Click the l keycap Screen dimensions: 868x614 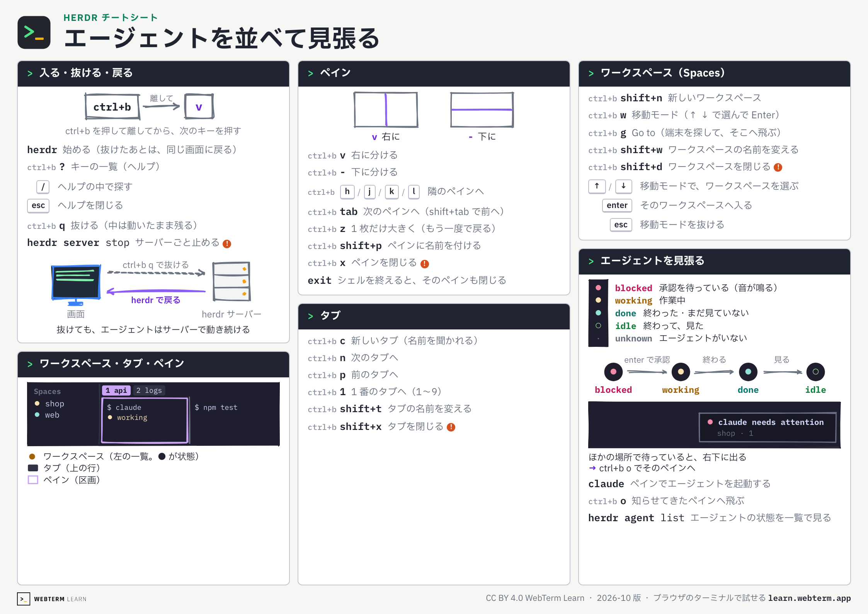pyautogui.click(x=414, y=192)
